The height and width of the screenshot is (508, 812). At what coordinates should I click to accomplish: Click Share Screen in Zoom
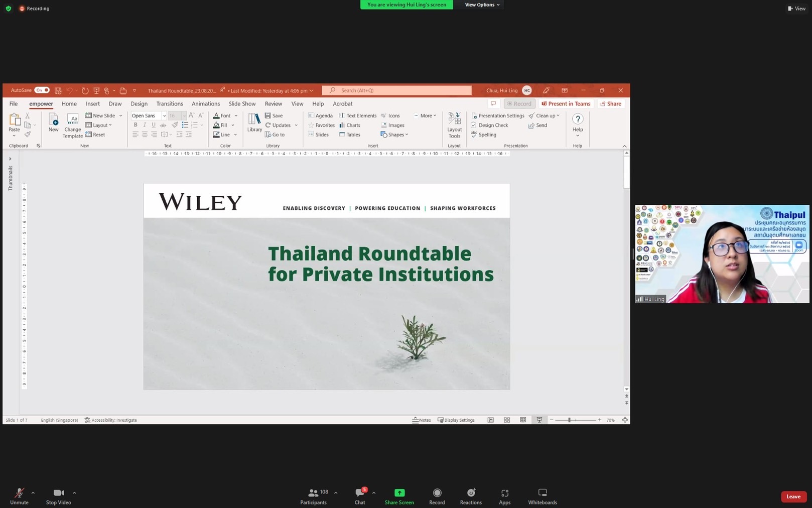(399, 496)
